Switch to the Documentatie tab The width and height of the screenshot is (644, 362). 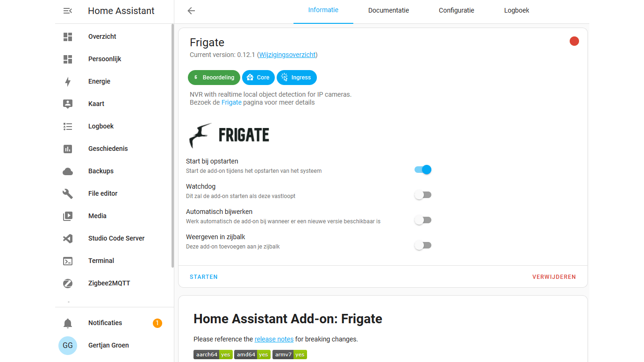(x=388, y=11)
